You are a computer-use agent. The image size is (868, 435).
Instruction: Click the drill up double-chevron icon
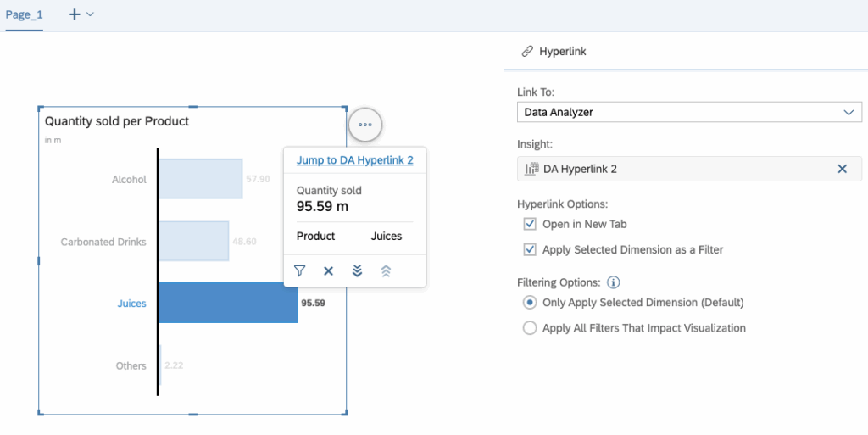pos(386,270)
